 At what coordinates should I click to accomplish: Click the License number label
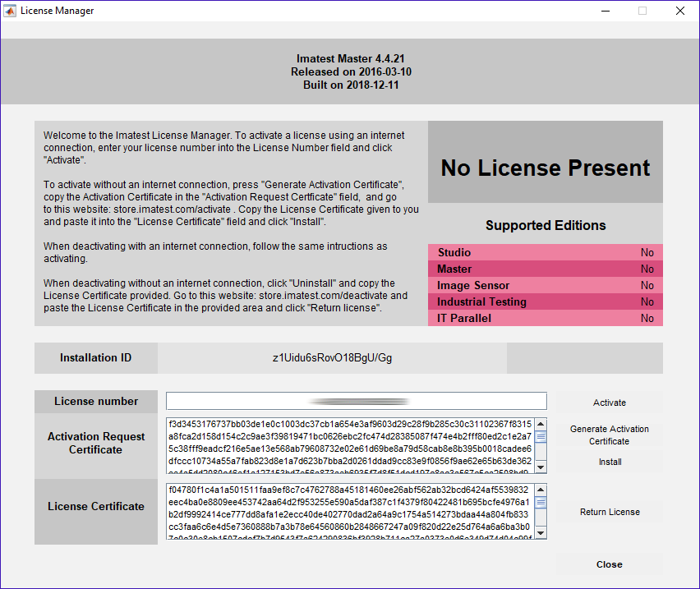[96, 401]
